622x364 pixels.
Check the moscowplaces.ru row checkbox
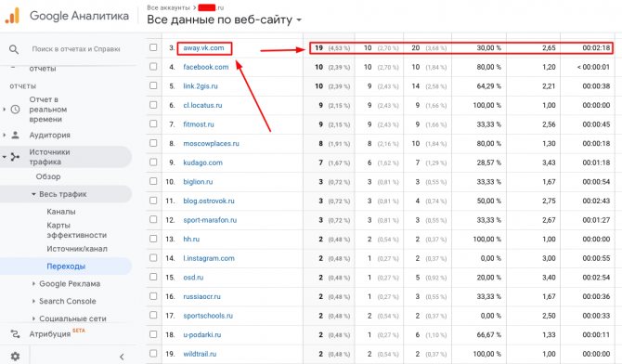pos(153,143)
